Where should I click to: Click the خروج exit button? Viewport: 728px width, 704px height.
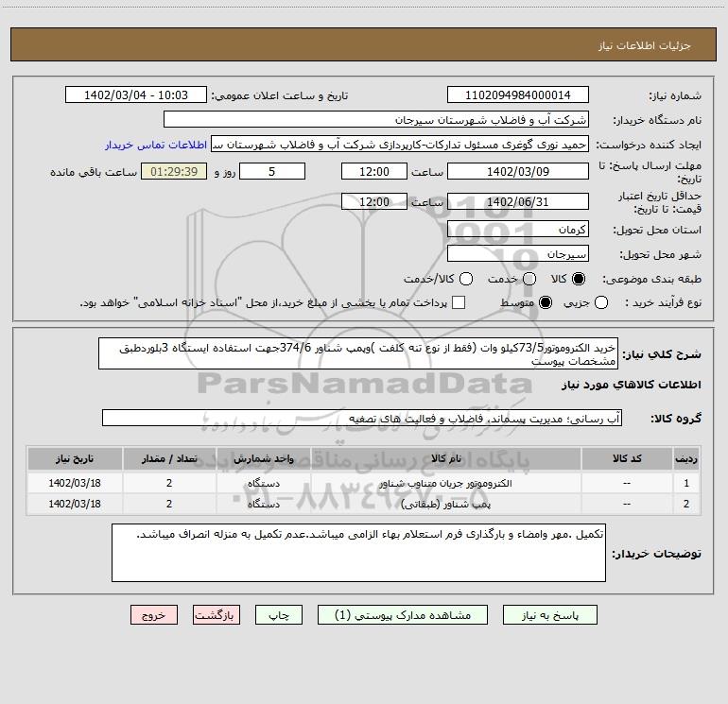[154, 615]
